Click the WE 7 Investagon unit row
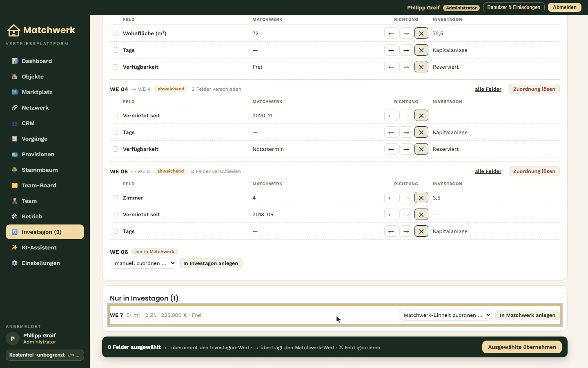The width and height of the screenshot is (588, 368). coord(335,315)
